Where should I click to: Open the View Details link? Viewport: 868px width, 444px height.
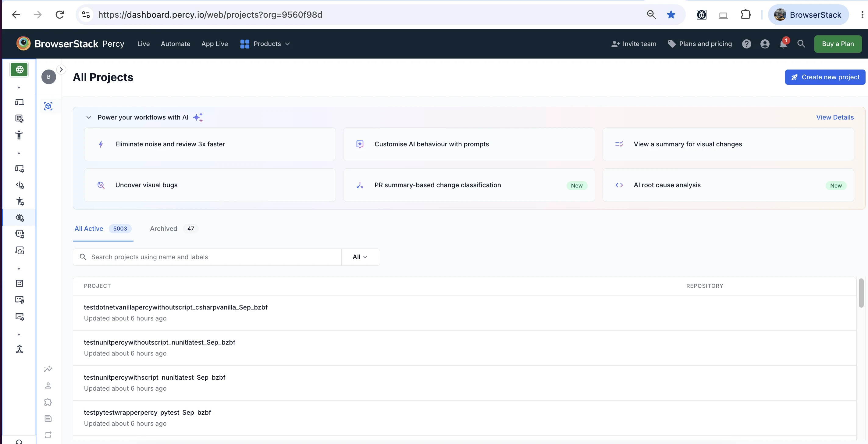point(835,117)
